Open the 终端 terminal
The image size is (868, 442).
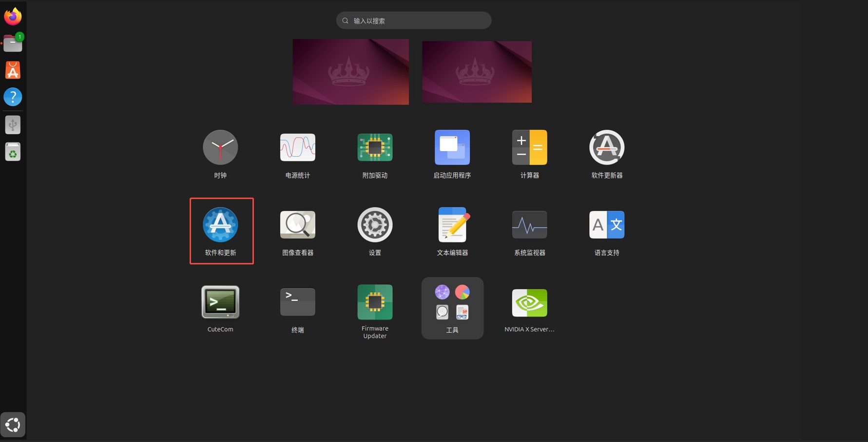(297, 301)
